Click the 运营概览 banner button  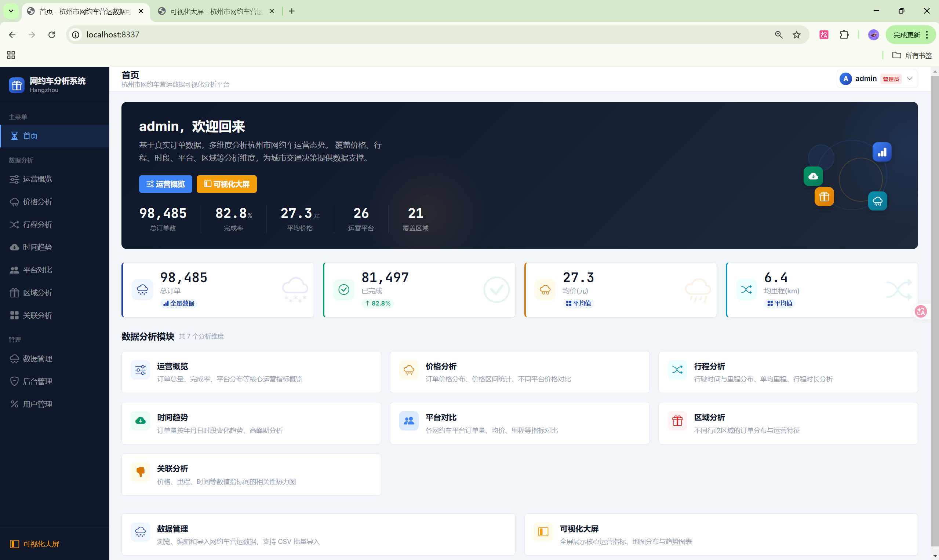click(165, 184)
